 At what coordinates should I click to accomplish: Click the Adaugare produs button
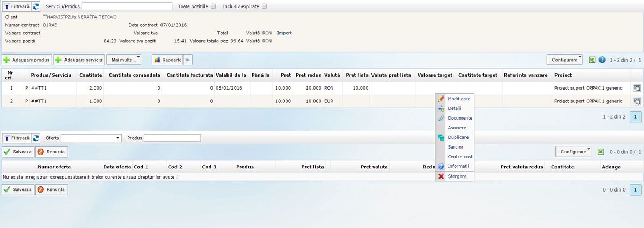(27, 60)
